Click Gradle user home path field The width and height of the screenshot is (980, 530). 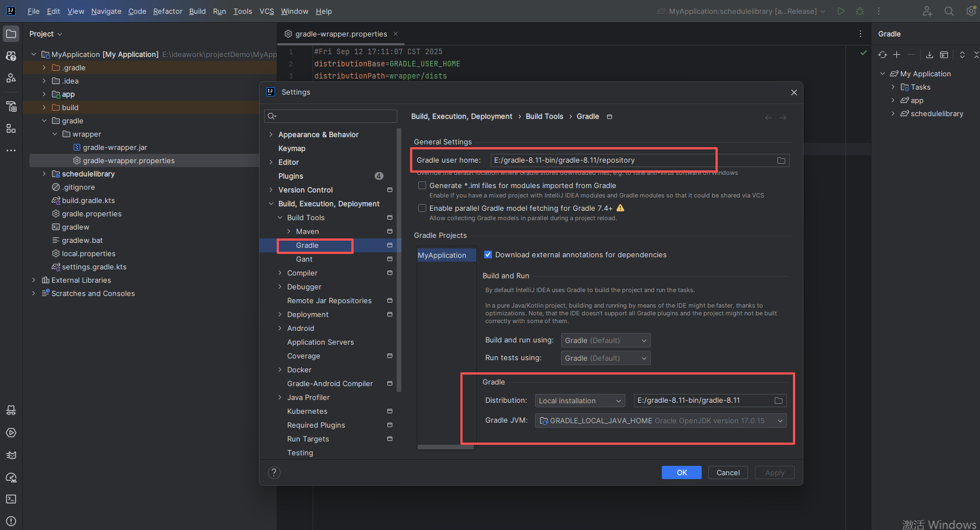[x=640, y=160]
